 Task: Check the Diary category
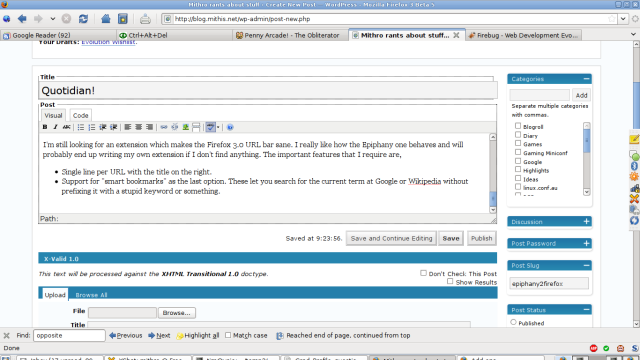[518, 135]
